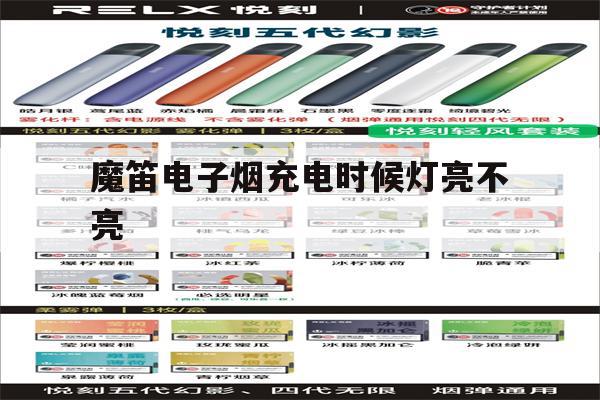The height and width of the screenshot is (400, 600).
Task: Click the green 悦刻轻风套装 banner
Action: (x=483, y=131)
